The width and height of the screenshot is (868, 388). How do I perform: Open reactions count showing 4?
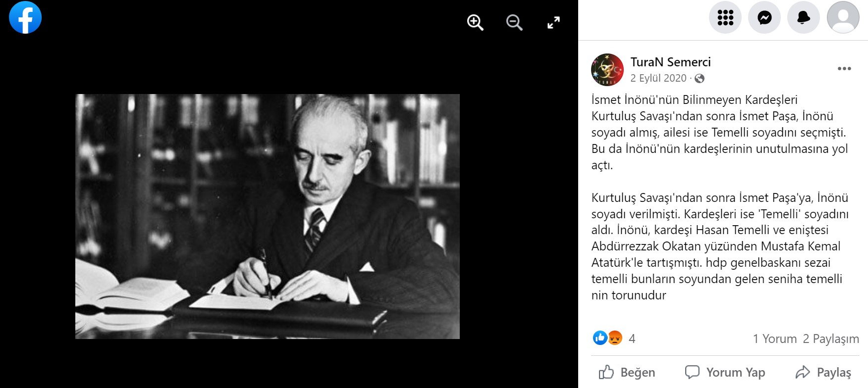614,339
